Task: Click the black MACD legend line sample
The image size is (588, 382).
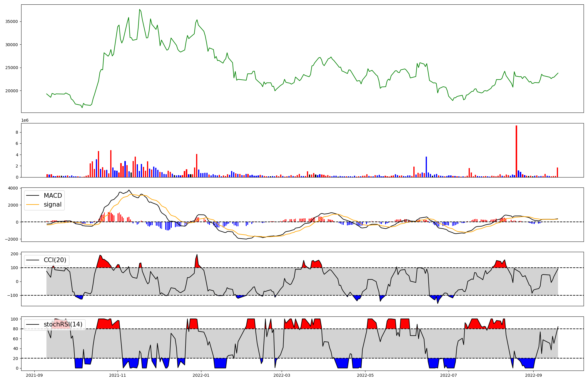Action: click(33, 196)
